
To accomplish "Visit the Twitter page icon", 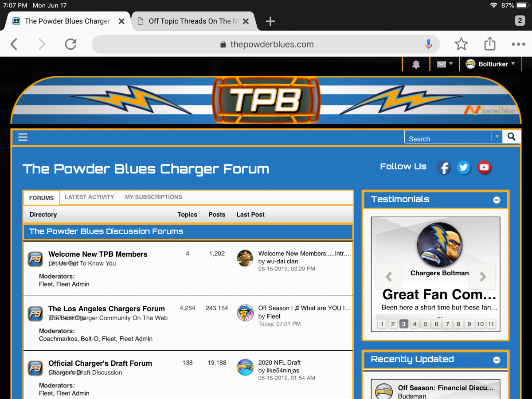I will coord(464,167).
